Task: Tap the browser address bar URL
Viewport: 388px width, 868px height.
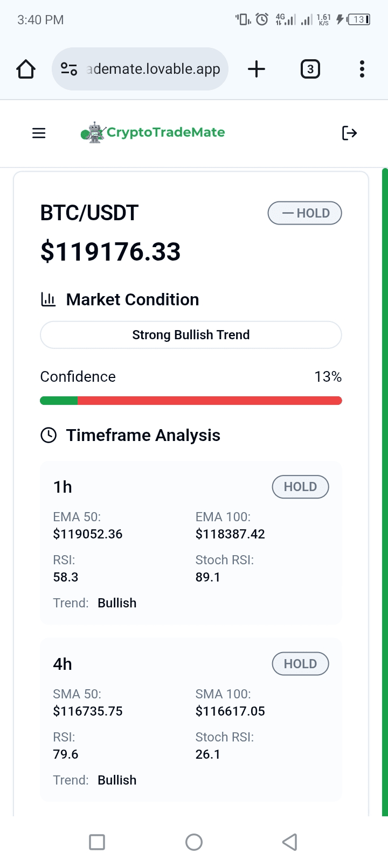Action: click(x=154, y=69)
